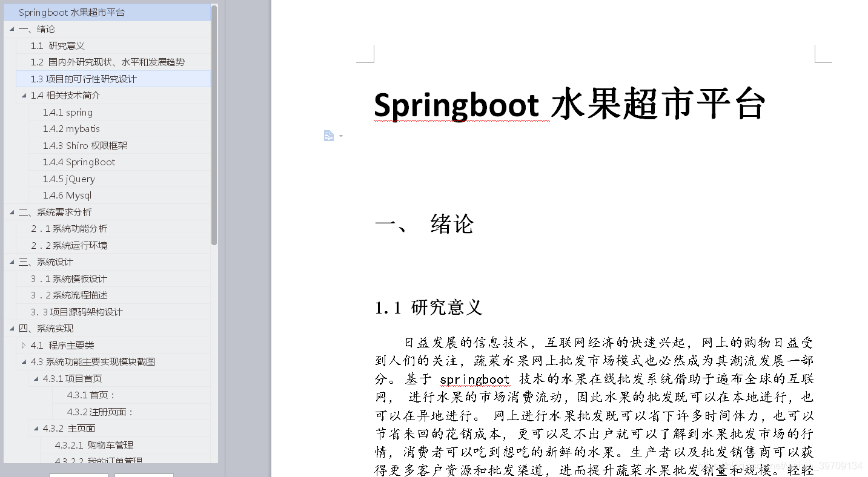Collapse the 一、绪论 outline node
Viewport: 868px width, 477px height.
point(12,29)
